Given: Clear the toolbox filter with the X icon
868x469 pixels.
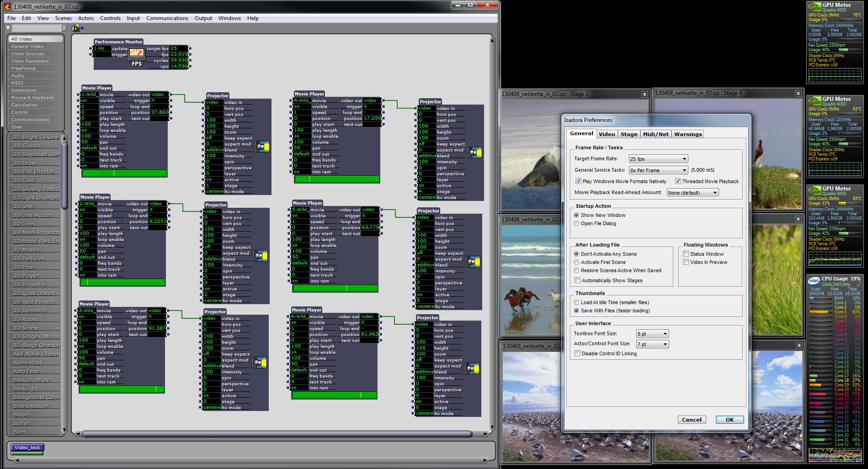Looking at the screenshot, I should (64, 28).
